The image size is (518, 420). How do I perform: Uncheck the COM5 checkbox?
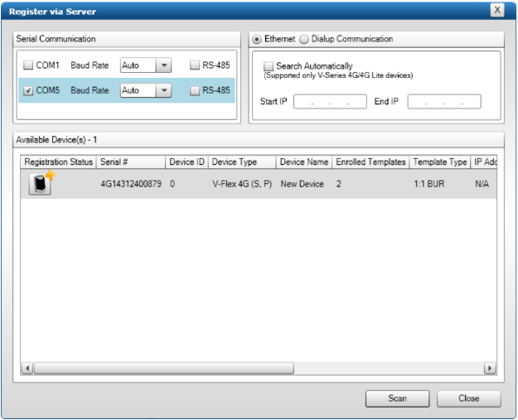(29, 91)
